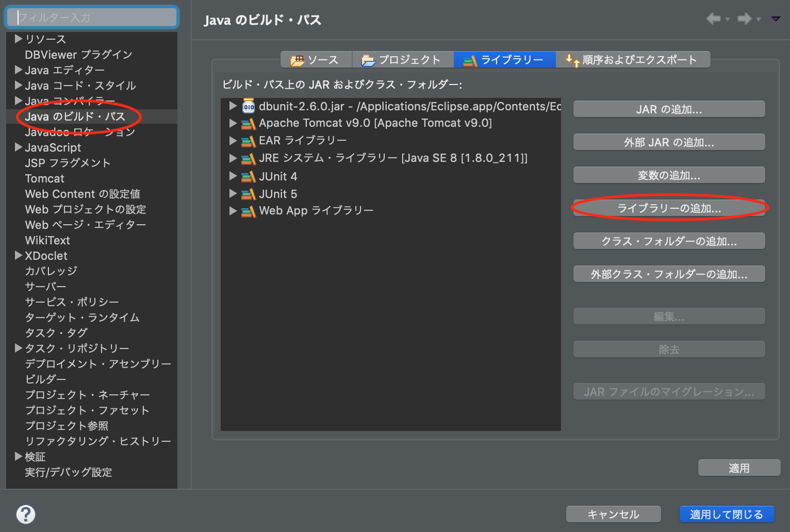
Task: Select Web Content の設定値 in the tree
Action: 83,194
